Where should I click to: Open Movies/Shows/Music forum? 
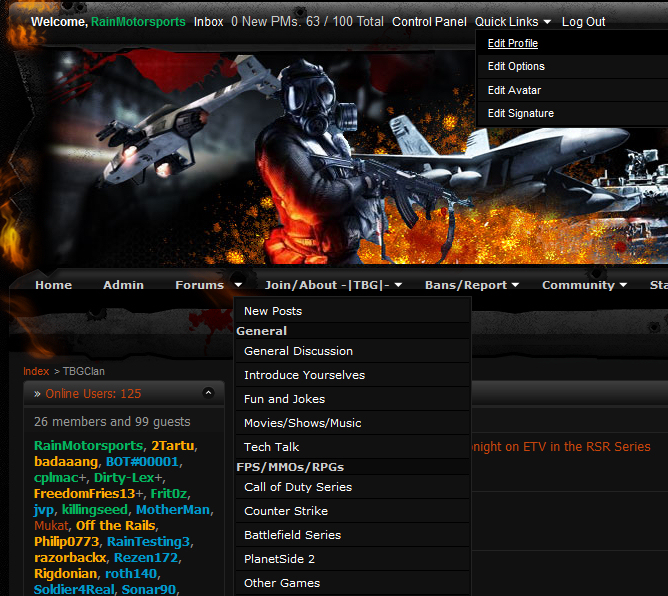coord(353,423)
